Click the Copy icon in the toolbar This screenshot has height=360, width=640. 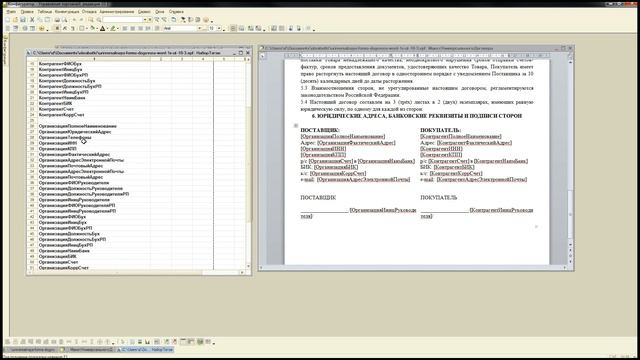coord(40,20)
